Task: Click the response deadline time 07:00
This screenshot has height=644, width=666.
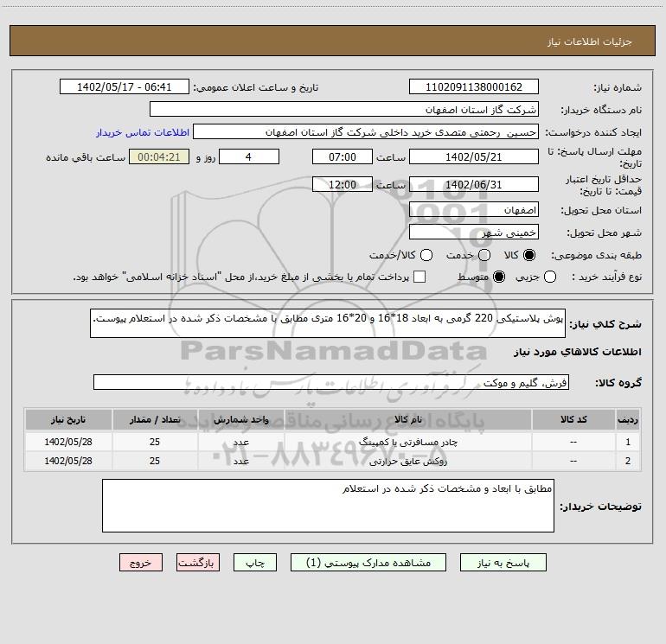Action: pos(343,156)
